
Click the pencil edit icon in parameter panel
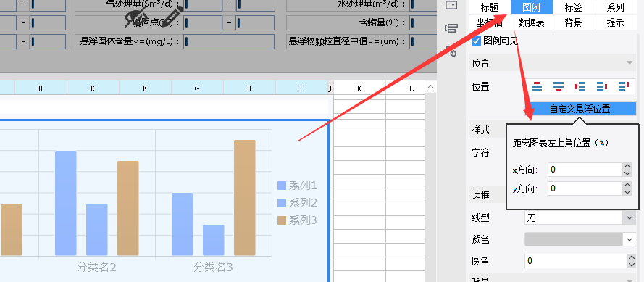click(172, 17)
